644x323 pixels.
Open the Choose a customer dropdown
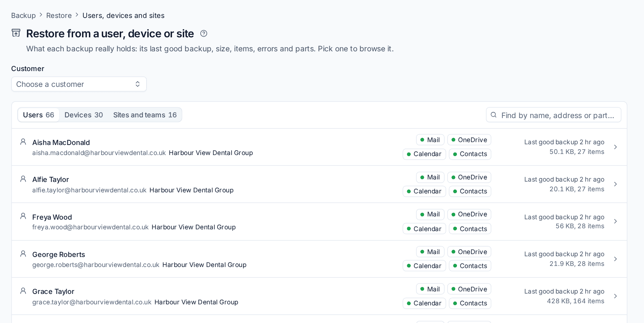79,84
